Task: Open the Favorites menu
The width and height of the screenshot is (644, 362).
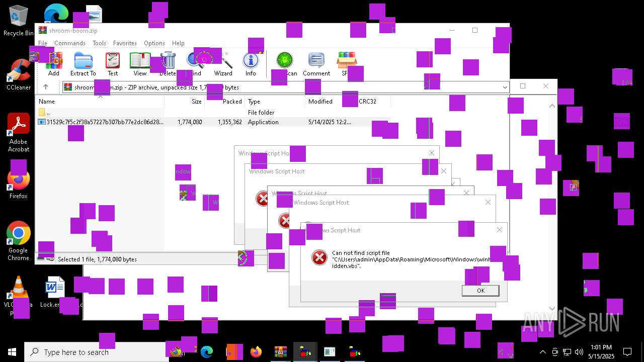Action: click(x=125, y=43)
